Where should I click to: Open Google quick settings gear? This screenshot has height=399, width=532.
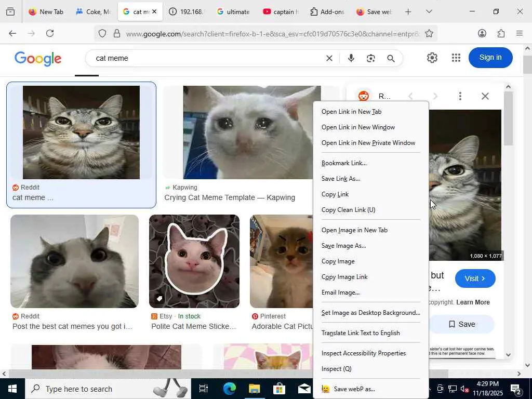432,58
